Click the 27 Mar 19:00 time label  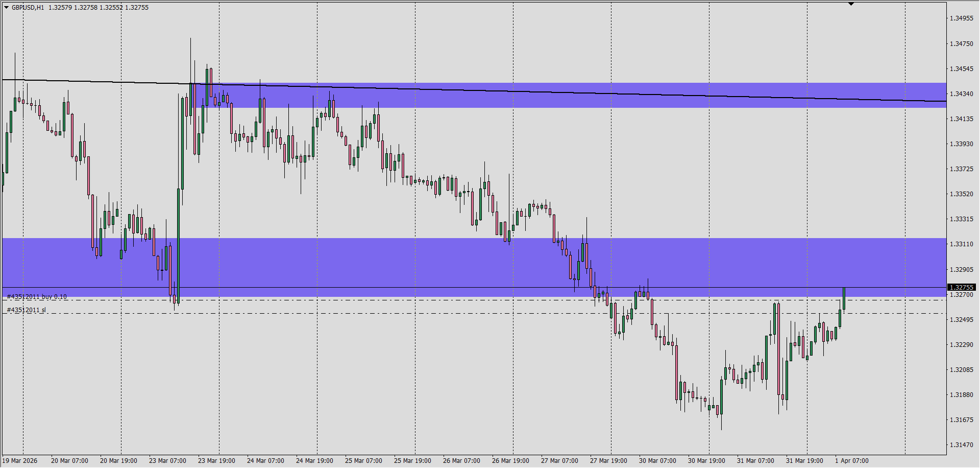tap(608, 461)
